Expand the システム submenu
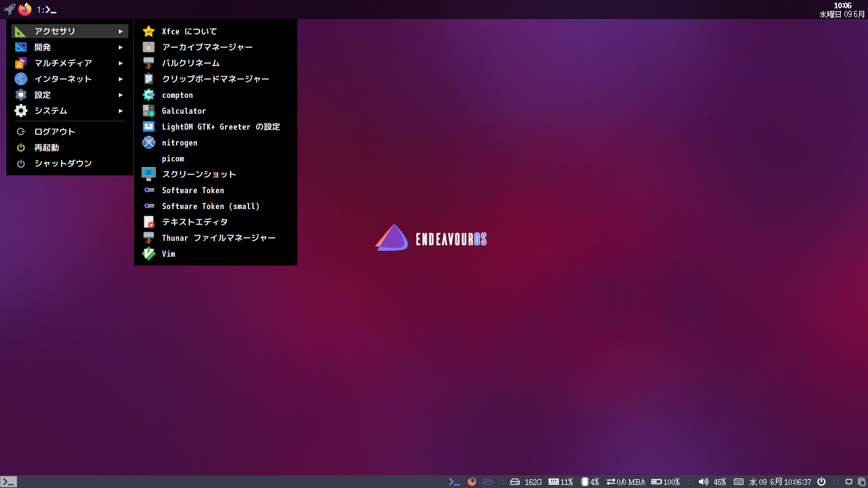The height and width of the screenshot is (488, 868). (70, 111)
